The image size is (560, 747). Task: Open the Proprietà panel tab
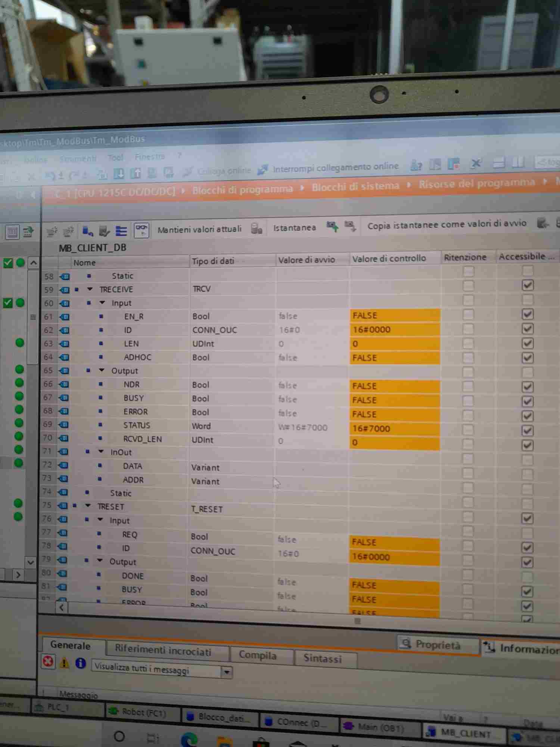tap(438, 645)
